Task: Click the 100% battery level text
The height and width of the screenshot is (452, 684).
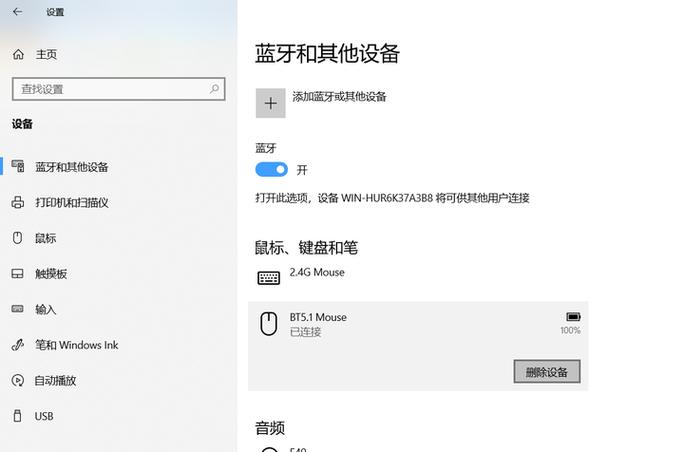Action: pyautogui.click(x=571, y=330)
